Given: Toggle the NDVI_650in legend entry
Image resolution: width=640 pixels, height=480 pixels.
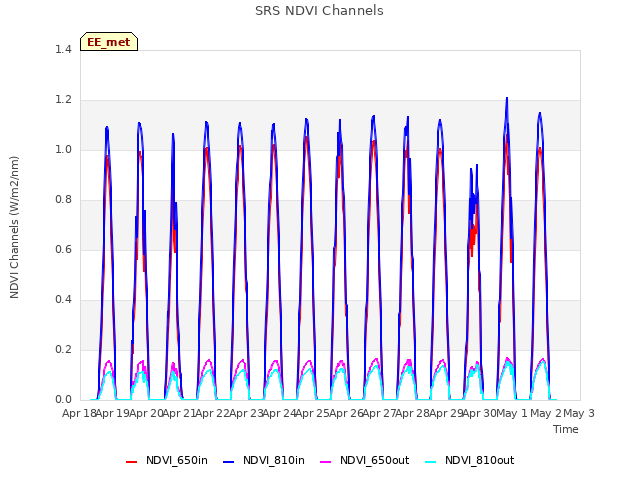Looking at the screenshot, I should pyautogui.click(x=167, y=461).
